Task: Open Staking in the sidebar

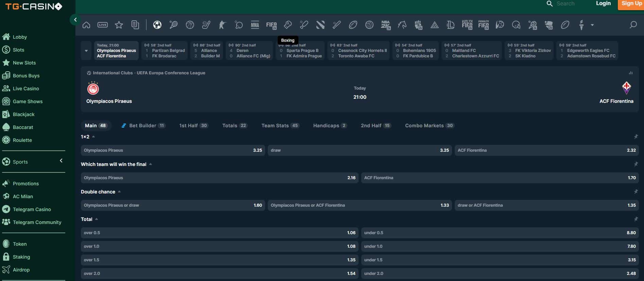Action: [21, 257]
